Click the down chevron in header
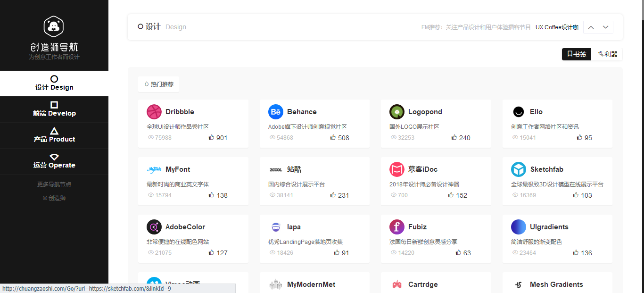 tap(606, 27)
